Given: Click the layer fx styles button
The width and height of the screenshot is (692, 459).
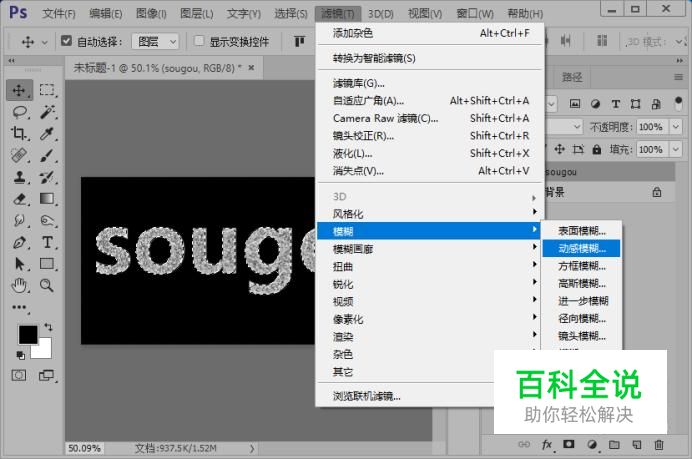Looking at the screenshot, I should tap(546, 444).
